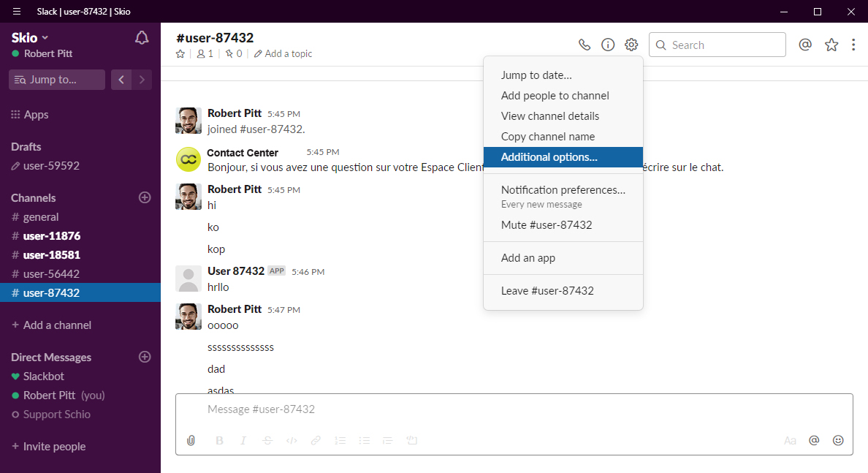
Task: Click Add a topic link
Action: pyautogui.click(x=283, y=53)
